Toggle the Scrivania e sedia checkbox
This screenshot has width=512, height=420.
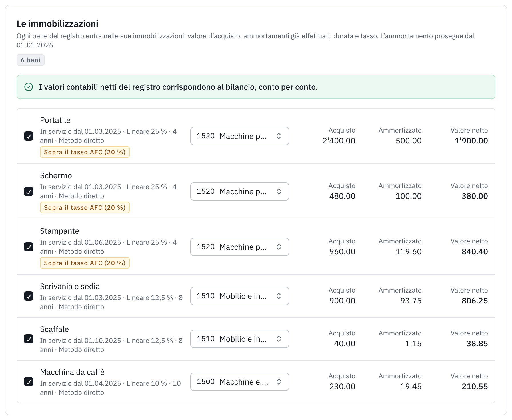[29, 296]
